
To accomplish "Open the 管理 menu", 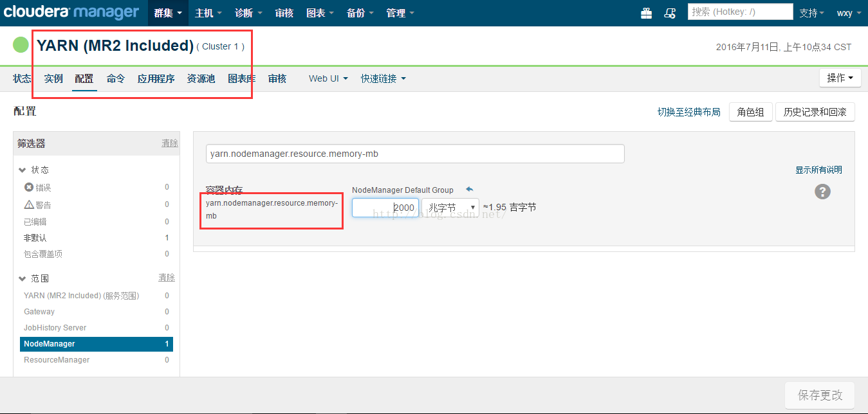I will coord(400,13).
